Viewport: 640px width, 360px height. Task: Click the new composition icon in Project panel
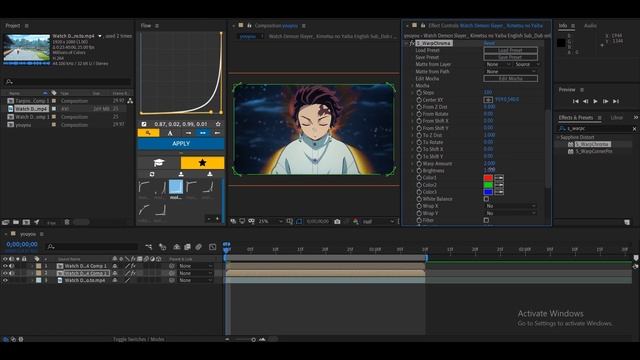[x=26, y=222]
